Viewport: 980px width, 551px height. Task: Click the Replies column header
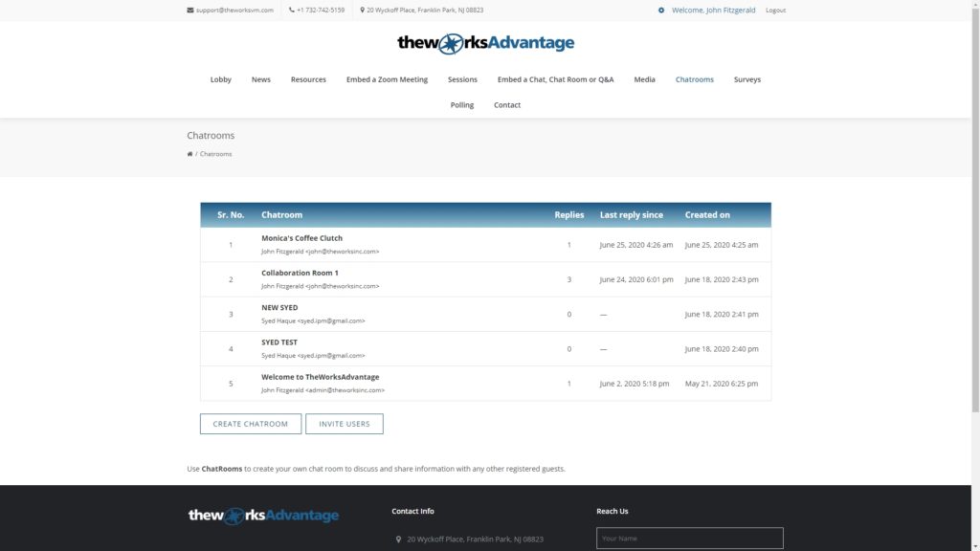coord(568,215)
